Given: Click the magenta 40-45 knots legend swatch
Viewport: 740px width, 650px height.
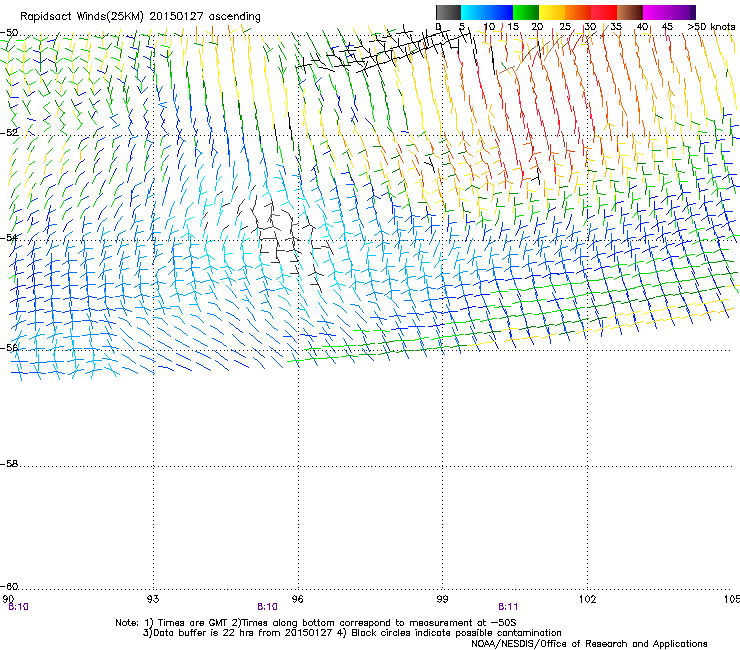Looking at the screenshot, I should pos(656,12).
